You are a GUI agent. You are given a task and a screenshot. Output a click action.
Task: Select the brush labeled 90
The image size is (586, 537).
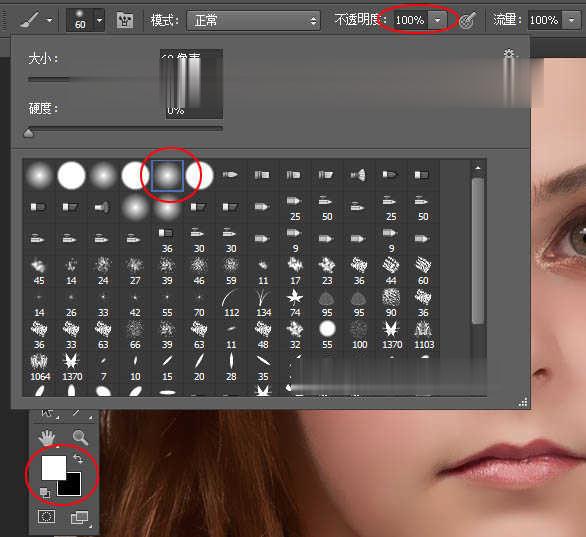tap(391, 303)
